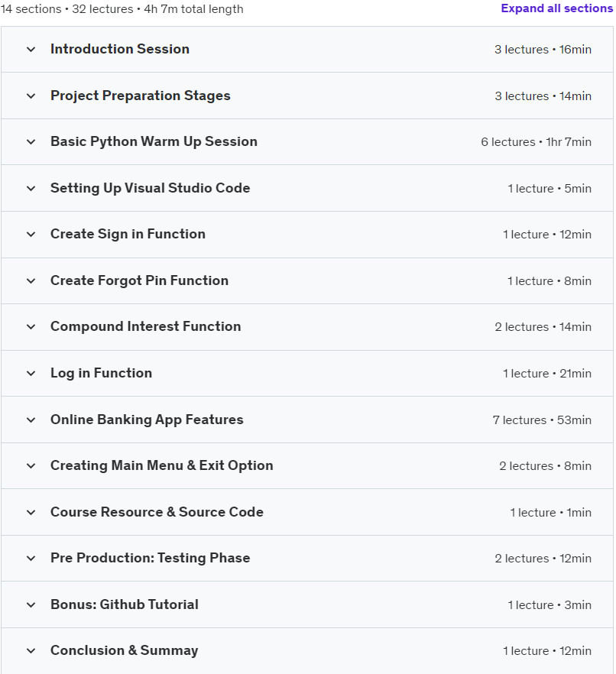
Task: Expand Project Preparation Stages chevron arrow
Action: [31, 96]
